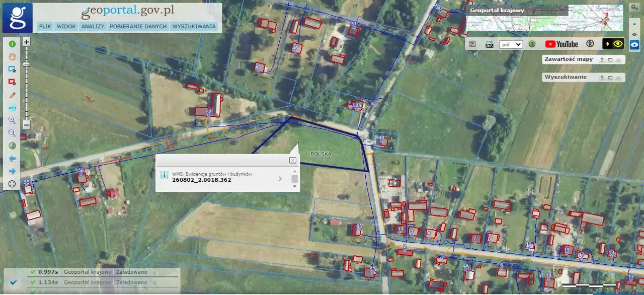The image size is (644, 295).
Task: Open the ANALIZY menu
Action: (x=93, y=26)
